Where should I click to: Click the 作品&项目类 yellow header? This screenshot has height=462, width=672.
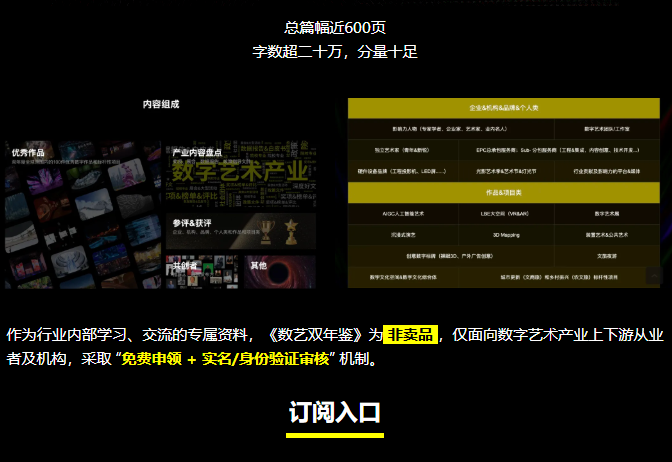(504, 191)
